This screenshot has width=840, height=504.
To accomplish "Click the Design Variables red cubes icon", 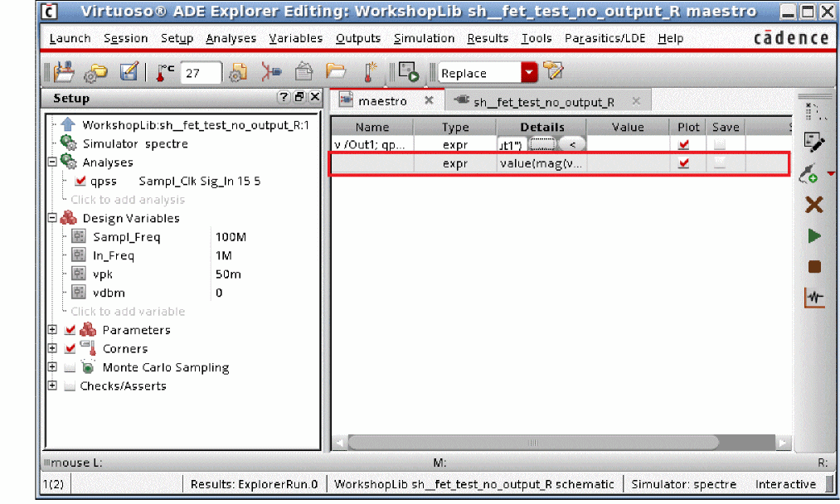I will [x=68, y=217].
